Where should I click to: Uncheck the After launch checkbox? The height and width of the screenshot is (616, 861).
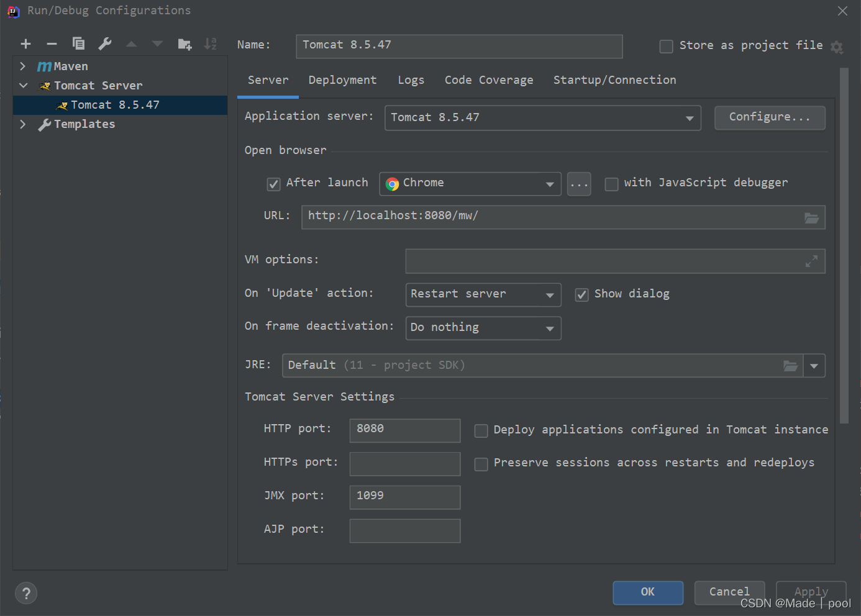(273, 184)
